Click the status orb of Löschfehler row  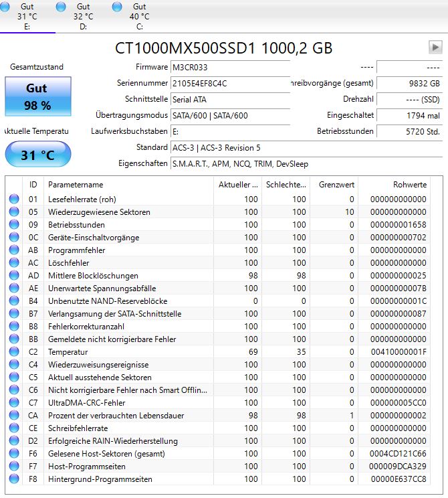(x=14, y=262)
